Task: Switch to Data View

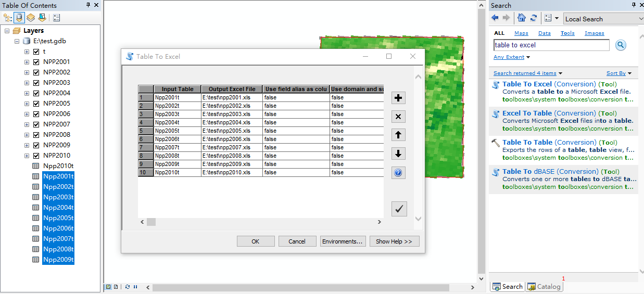Action: coord(108,287)
